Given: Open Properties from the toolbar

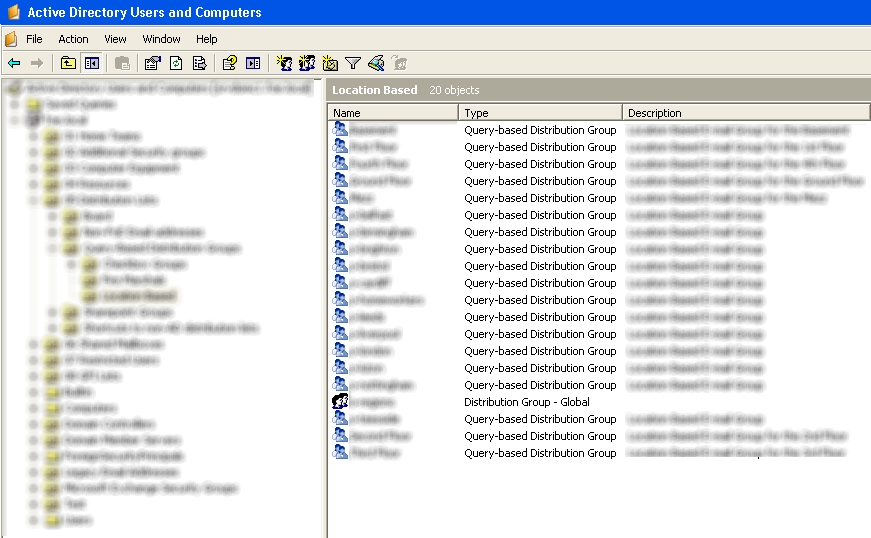Looking at the screenshot, I should (152, 63).
